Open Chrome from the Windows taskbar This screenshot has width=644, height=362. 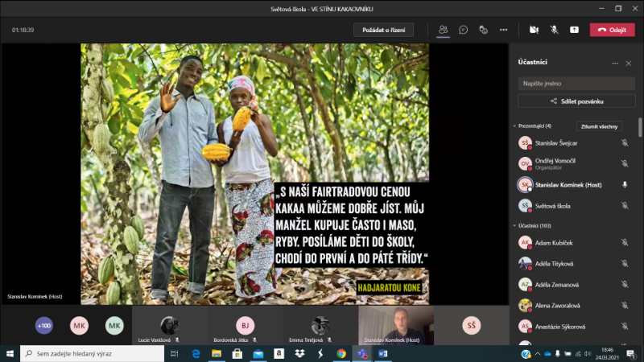coord(341,353)
